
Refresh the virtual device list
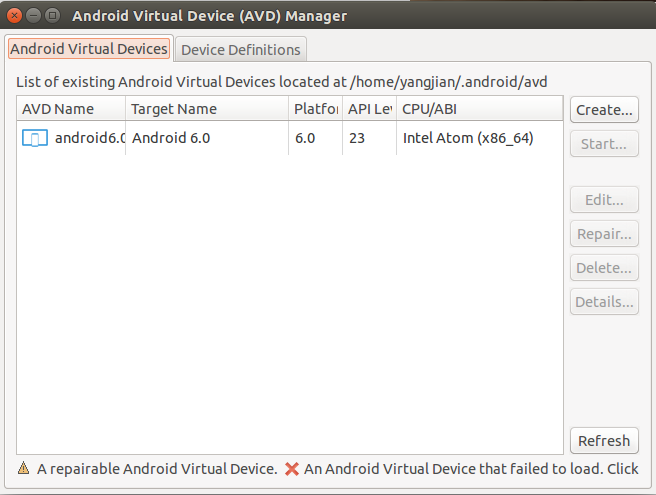point(604,440)
